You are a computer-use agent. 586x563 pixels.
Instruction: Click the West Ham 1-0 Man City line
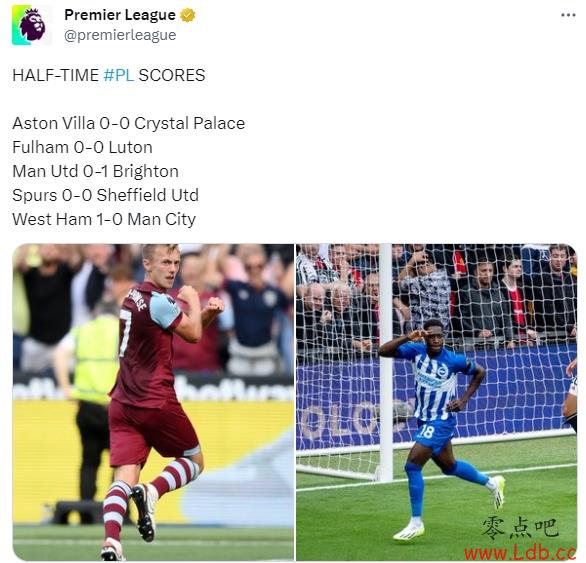click(104, 219)
